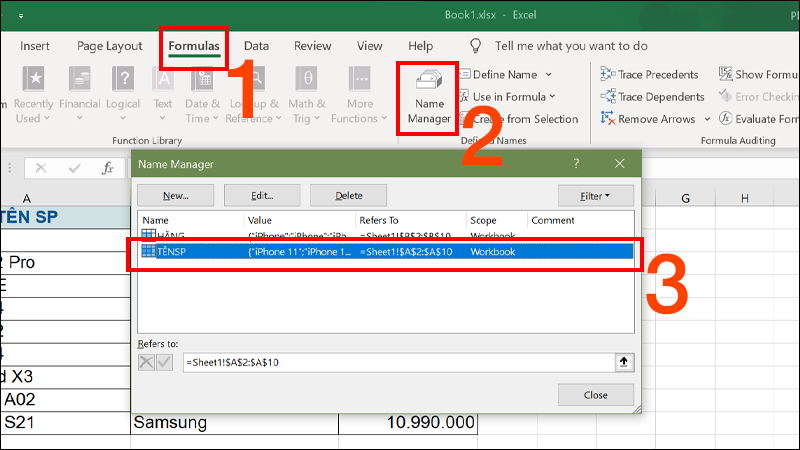
Task: Click the Close button in dialog
Action: point(595,395)
